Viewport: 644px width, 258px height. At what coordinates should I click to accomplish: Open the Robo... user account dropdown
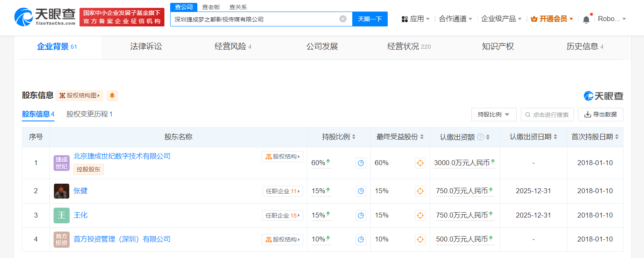(x=612, y=19)
